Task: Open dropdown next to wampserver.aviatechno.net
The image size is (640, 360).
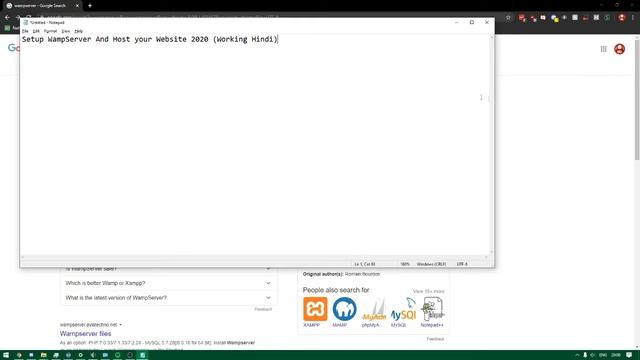Action: coord(120,325)
